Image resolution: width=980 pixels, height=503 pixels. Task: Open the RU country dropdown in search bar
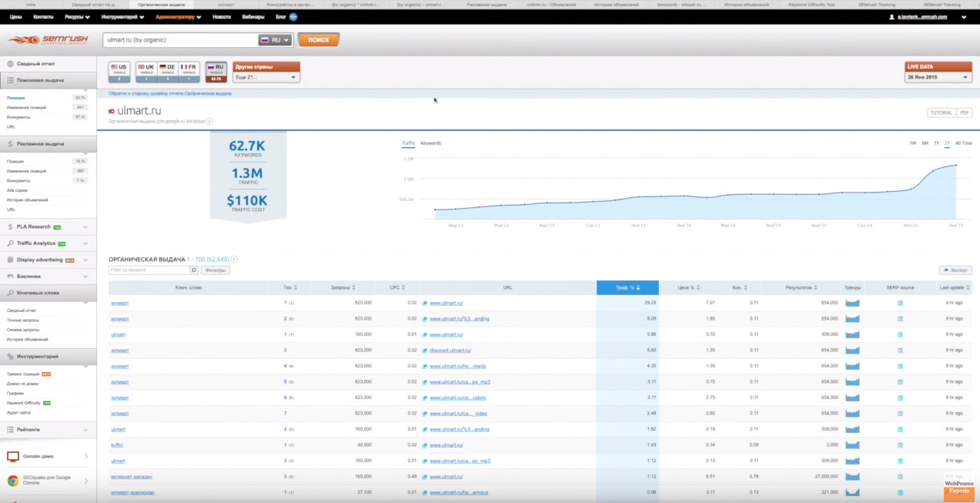(x=276, y=40)
